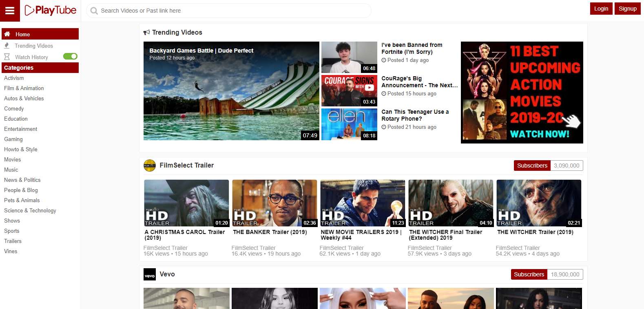This screenshot has height=309, width=644.
Task: Toggle the Watch History switch
Action: [x=70, y=56]
